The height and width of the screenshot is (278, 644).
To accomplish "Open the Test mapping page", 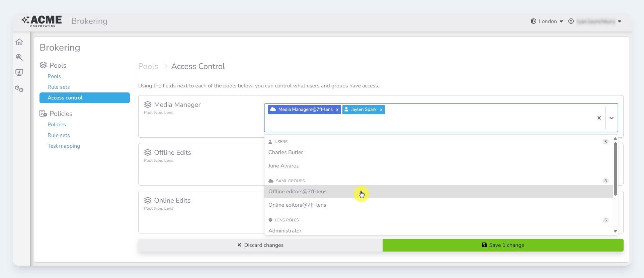I will click(x=64, y=146).
